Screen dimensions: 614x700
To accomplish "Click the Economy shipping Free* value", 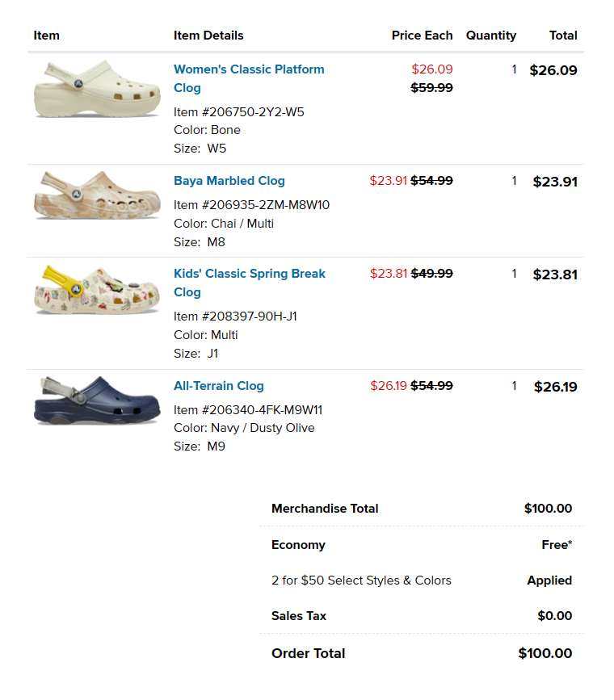I will pos(557,545).
